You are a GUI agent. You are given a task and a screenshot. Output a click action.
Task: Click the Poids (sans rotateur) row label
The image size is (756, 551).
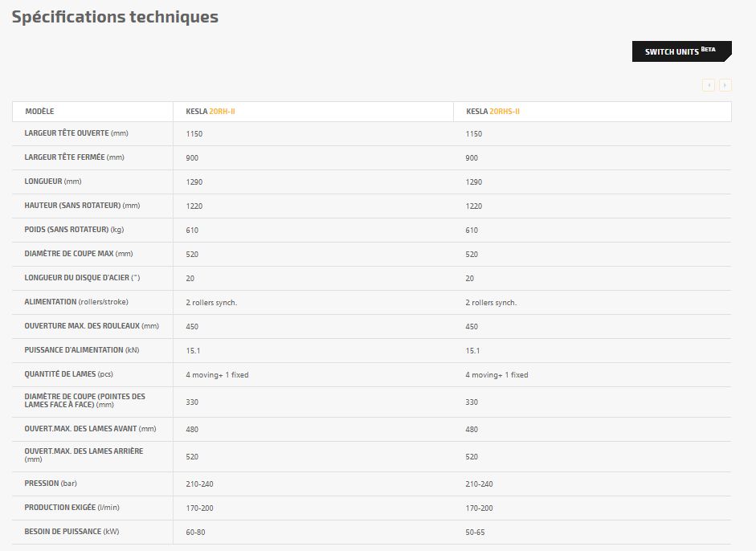point(74,230)
